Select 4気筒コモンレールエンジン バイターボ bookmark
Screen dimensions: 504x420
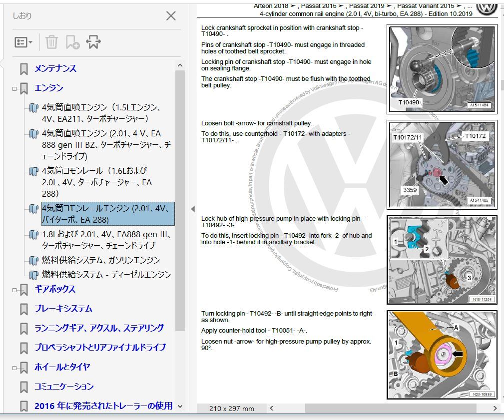point(108,214)
